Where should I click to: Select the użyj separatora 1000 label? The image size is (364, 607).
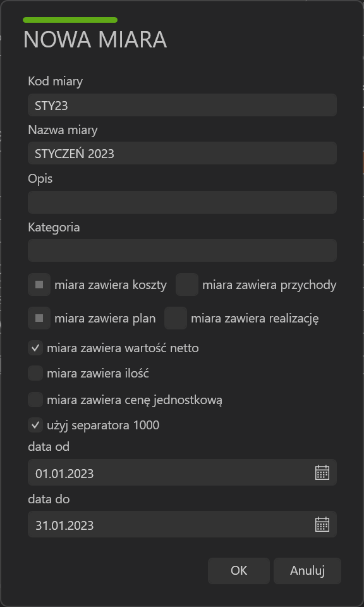point(103,426)
